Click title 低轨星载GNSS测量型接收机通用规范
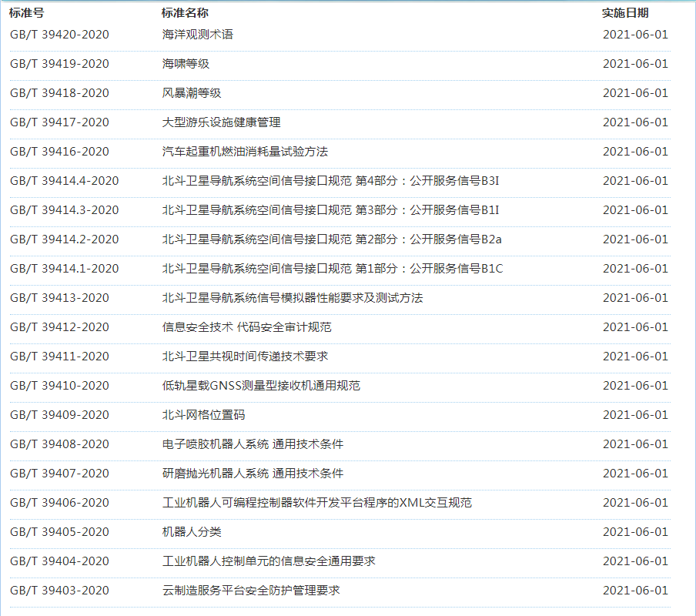 click(261, 386)
